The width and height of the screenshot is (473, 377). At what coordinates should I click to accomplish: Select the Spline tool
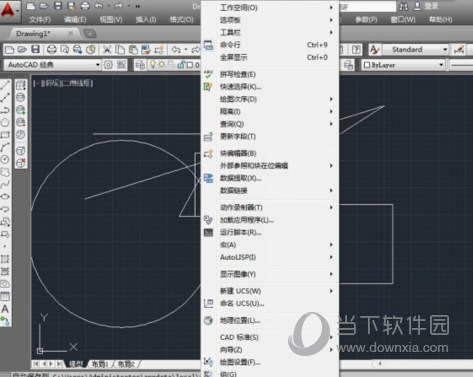coord(5,184)
